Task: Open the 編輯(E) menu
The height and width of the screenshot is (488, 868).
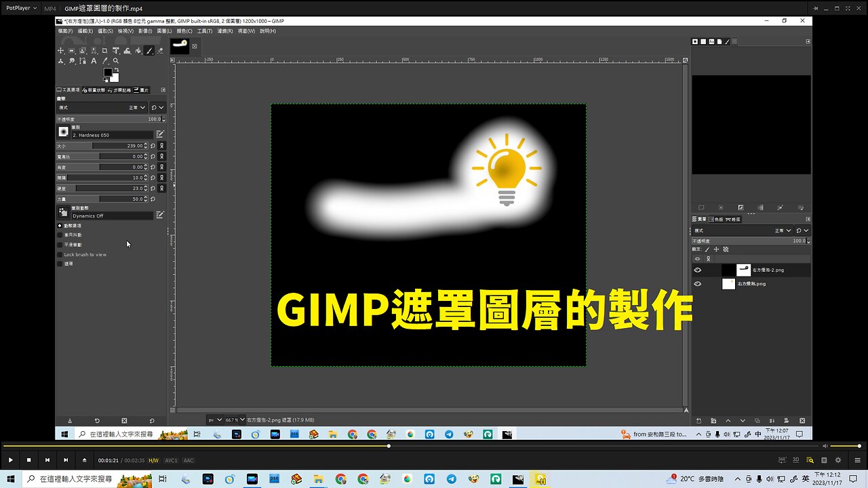Action: (x=85, y=31)
